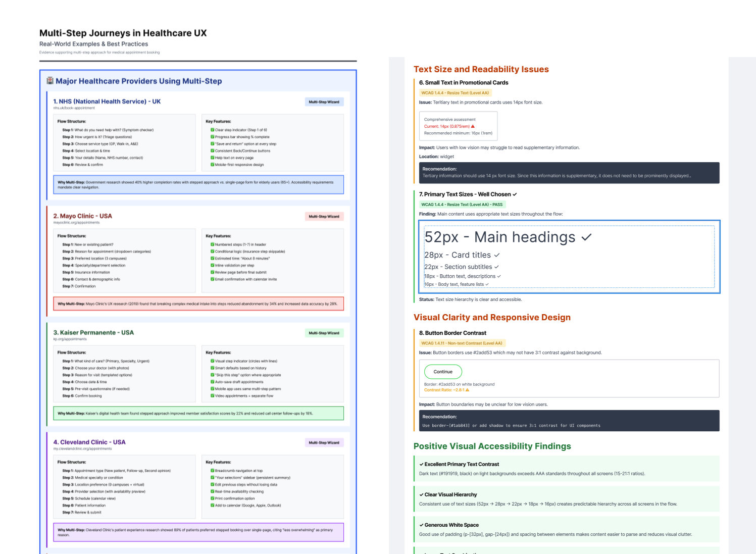Image resolution: width=756 pixels, height=554 pixels.
Task: Click the check icon beside "Inline validation per step"
Action: (x=213, y=265)
